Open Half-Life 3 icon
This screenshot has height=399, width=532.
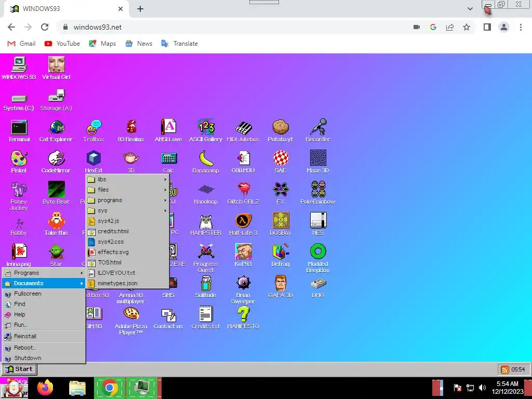click(243, 224)
